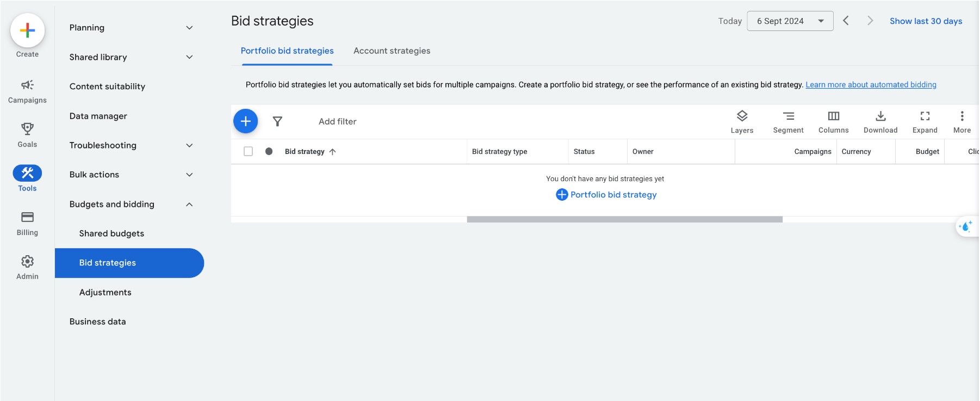This screenshot has width=980, height=401.
Task: Sort by Status column header
Action: (x=584, y=151)
